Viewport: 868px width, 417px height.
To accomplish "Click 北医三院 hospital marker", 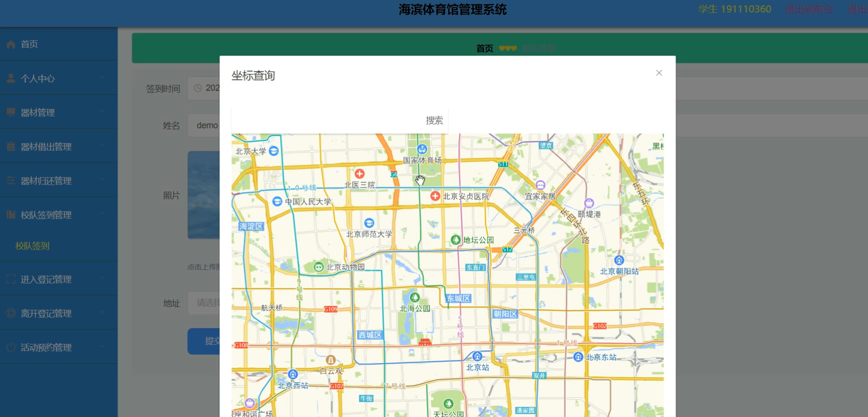I will coord(359,174).
